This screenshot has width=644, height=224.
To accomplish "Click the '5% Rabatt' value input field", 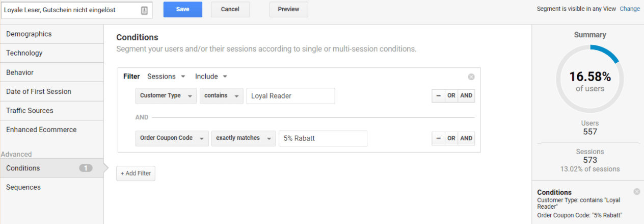I will (x=323, y=138).
